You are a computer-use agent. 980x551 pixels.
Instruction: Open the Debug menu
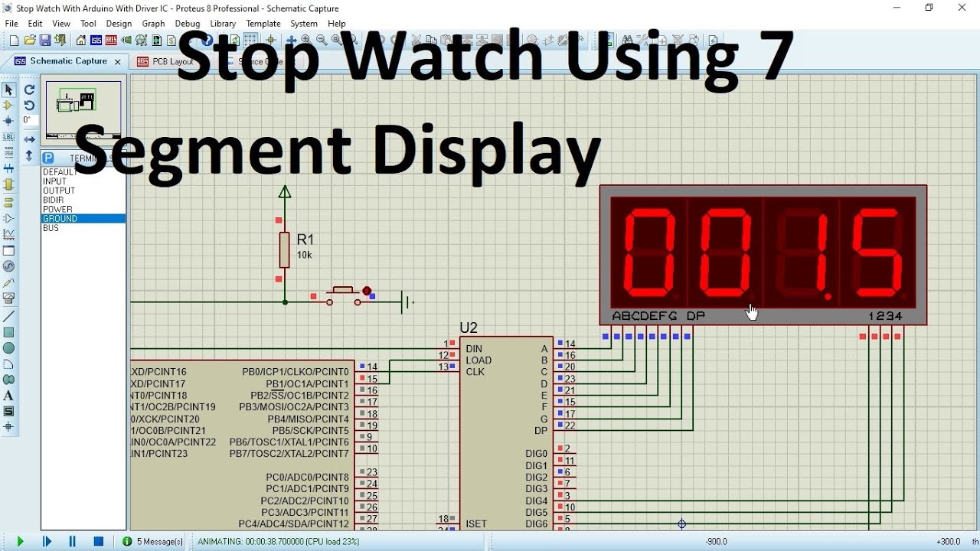(x=187, y=24)
